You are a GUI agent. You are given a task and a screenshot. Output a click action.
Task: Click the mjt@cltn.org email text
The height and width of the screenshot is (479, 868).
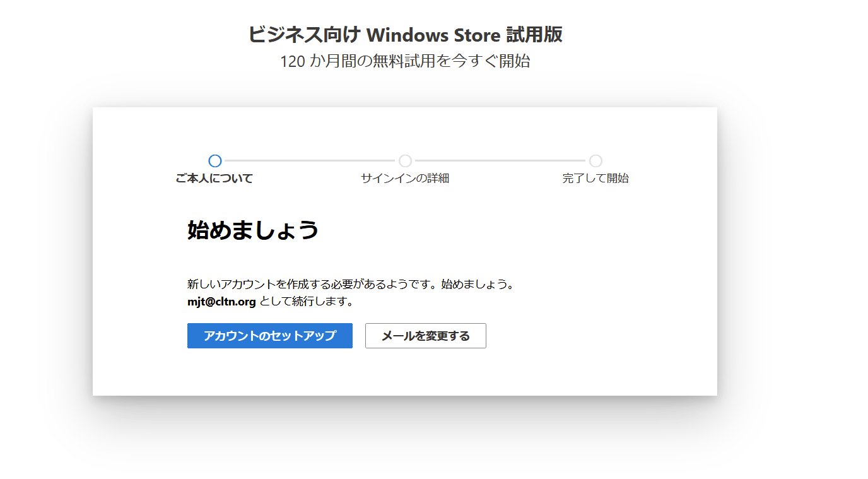point(221,302)
